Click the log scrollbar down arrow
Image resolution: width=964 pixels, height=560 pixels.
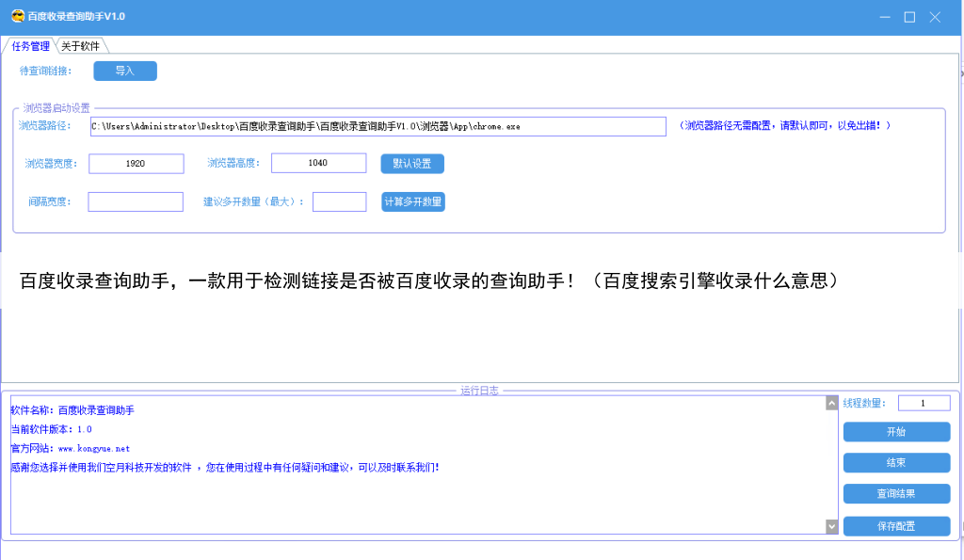tap(831, 527)
